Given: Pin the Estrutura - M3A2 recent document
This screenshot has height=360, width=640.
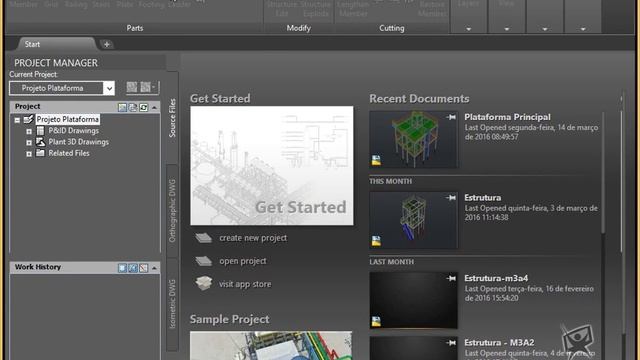Looking at the screenshot, I should coord(451,343).
